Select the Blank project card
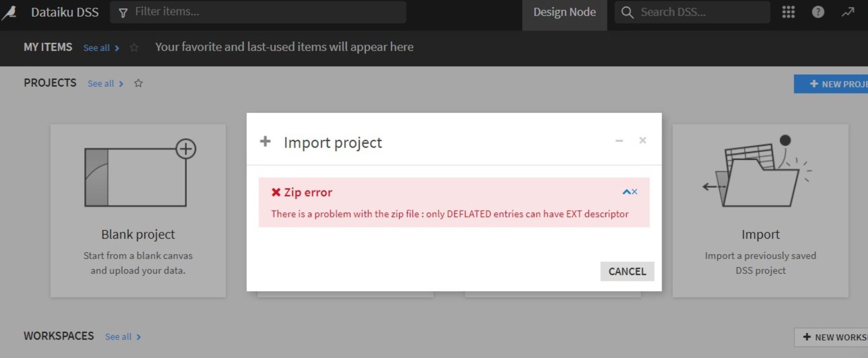The width and height of the screenshot is (868, 358). (x=138, y=211)
